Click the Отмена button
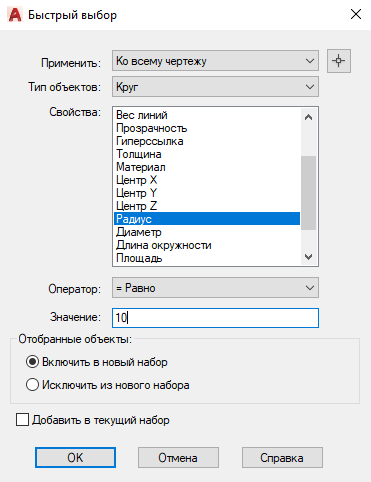The width and height of the screenshot is (371, 482). coord(178,458)
